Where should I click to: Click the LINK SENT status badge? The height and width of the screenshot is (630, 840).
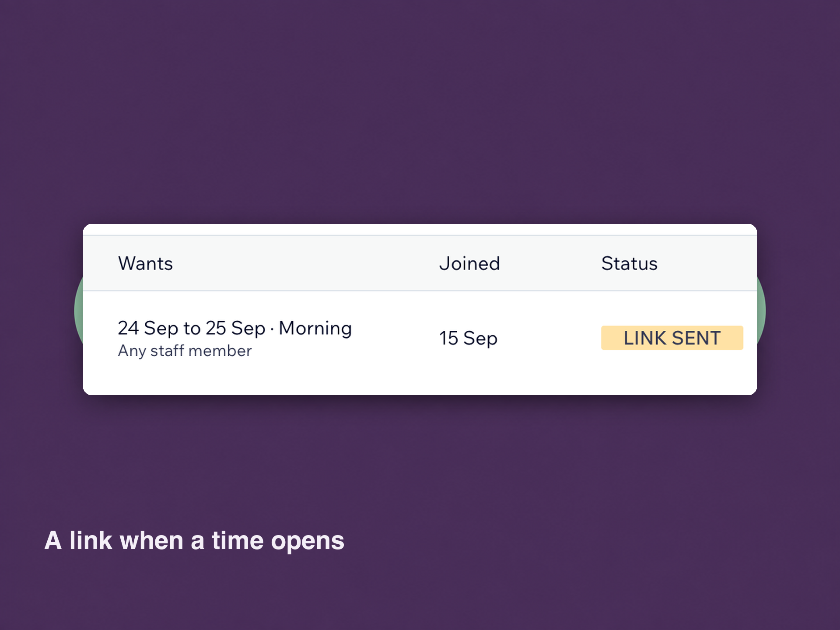(672, 338)
